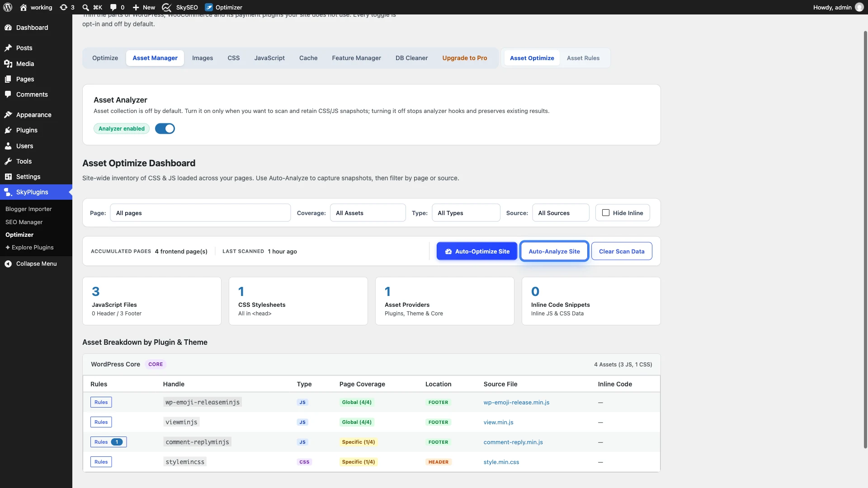Screen dimensions: 868x488
Task: Click the Appearance brush icon in the sidebar
Action: 8,115
